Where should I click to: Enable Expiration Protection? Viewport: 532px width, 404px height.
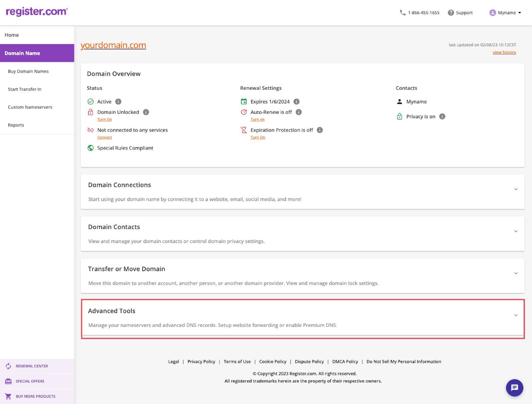point(258,137)
